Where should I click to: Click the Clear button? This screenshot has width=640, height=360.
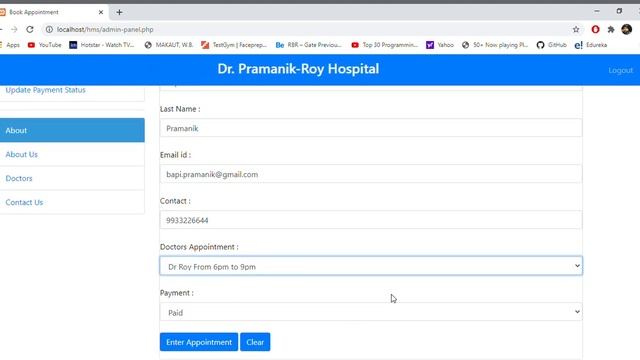tap(255, 342)
